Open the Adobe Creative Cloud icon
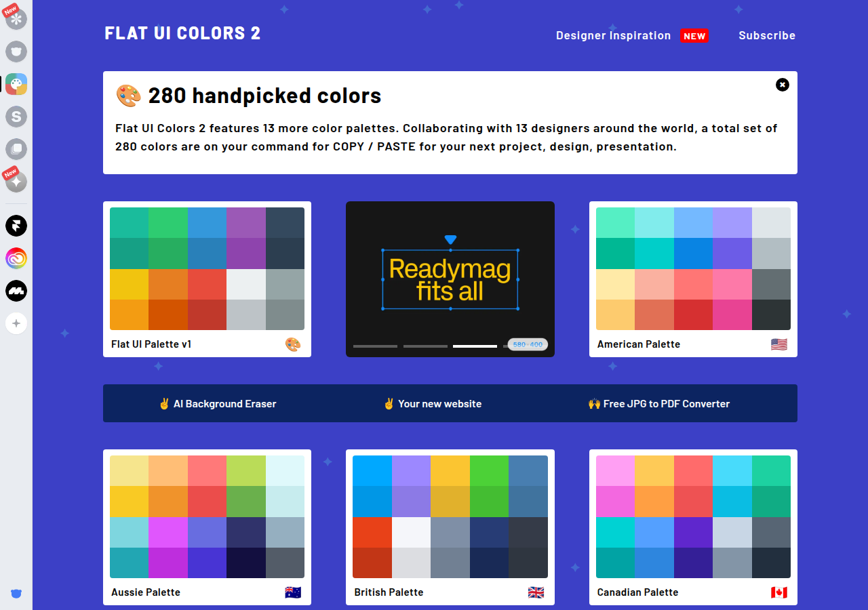 point(16,258)
